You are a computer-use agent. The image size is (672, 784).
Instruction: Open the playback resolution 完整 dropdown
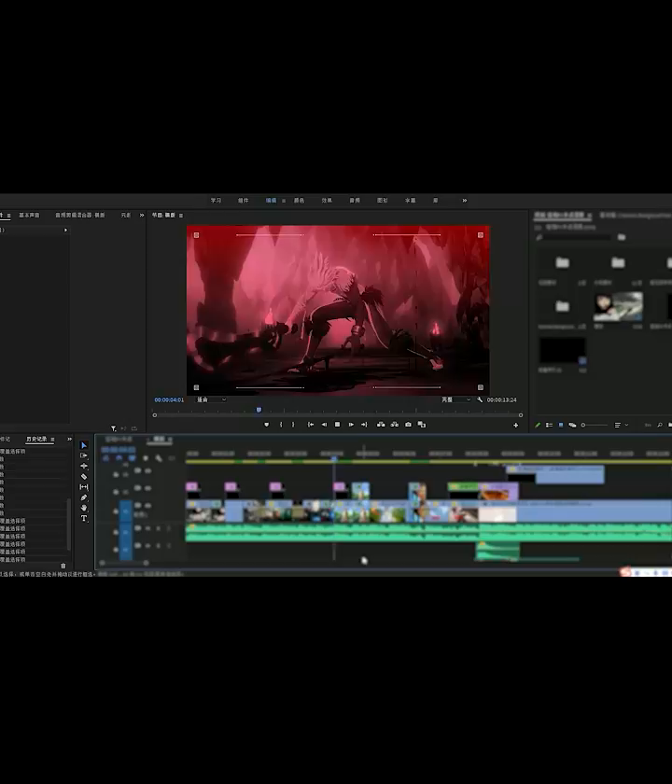pos(455,399)
